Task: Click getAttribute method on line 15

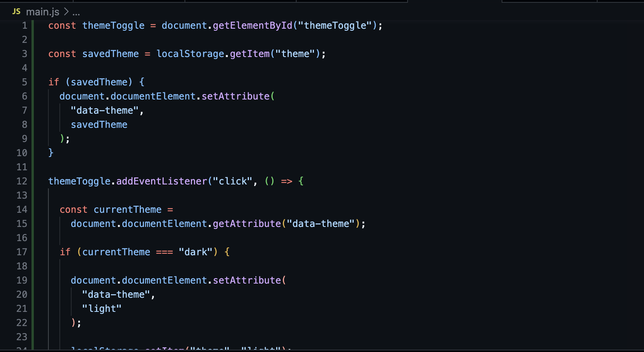Action: click(x=247, y=224)
